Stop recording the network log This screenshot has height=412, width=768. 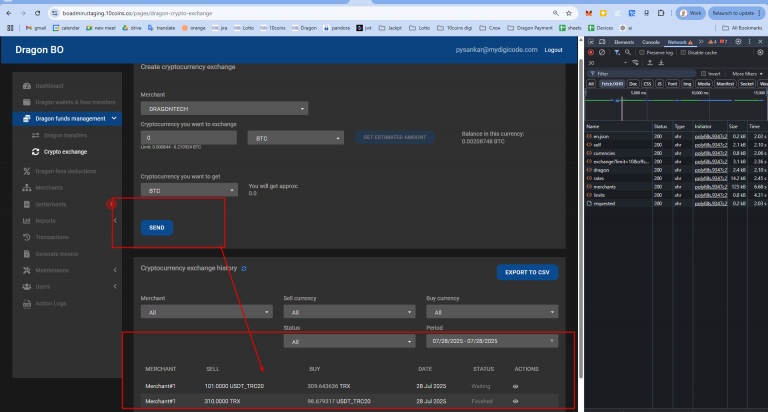[591, 52]
